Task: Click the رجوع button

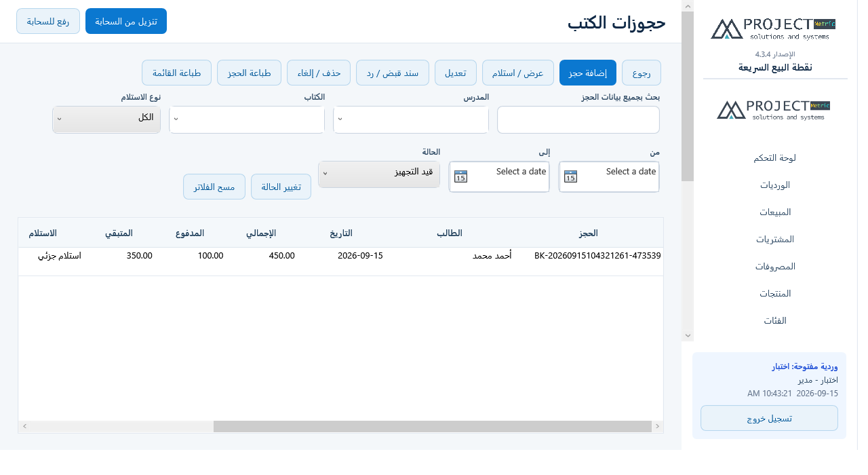Action: tap(642, 73)
